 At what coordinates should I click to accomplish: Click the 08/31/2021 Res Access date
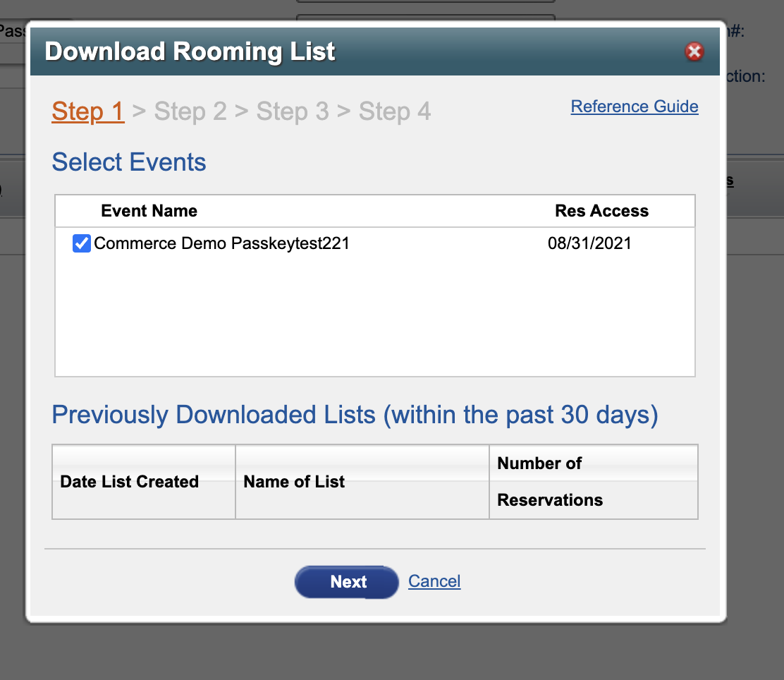(x=589, y=243)
